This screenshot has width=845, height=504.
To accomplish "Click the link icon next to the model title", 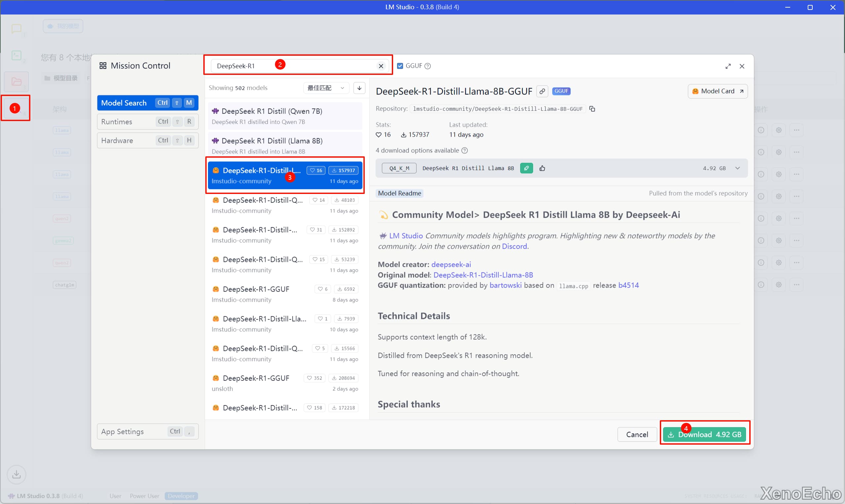I will click(542, 91).
